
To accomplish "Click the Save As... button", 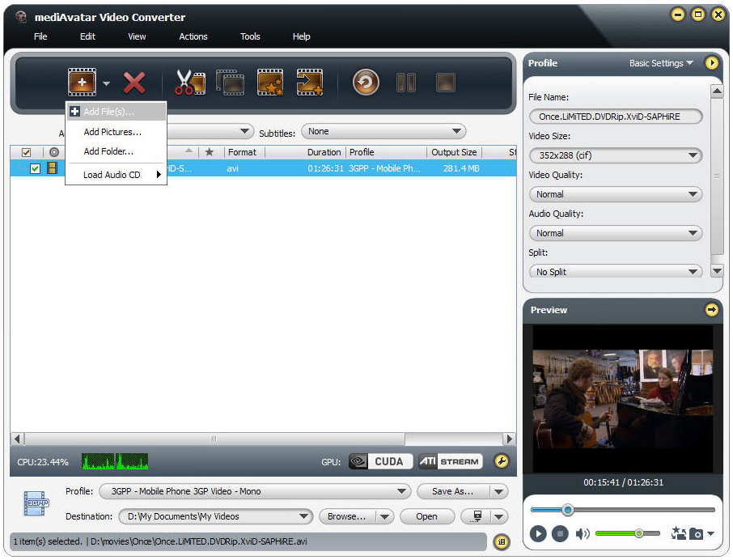I will coord(452,491).
